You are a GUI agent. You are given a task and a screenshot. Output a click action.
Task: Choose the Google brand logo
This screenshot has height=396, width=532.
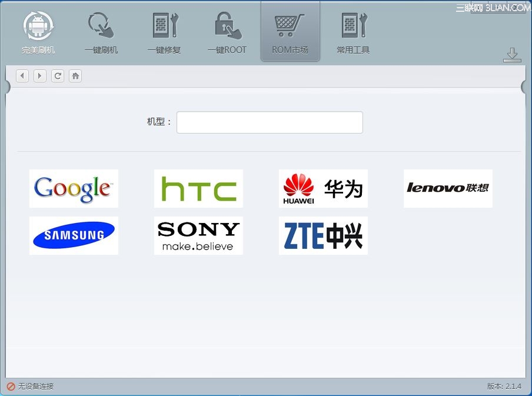74,189
